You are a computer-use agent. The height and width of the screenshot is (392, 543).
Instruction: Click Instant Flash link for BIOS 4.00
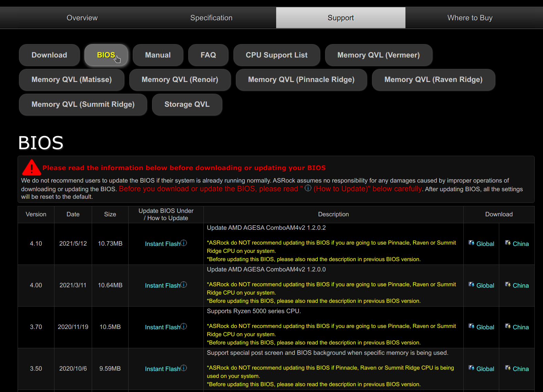pos(163,286)
